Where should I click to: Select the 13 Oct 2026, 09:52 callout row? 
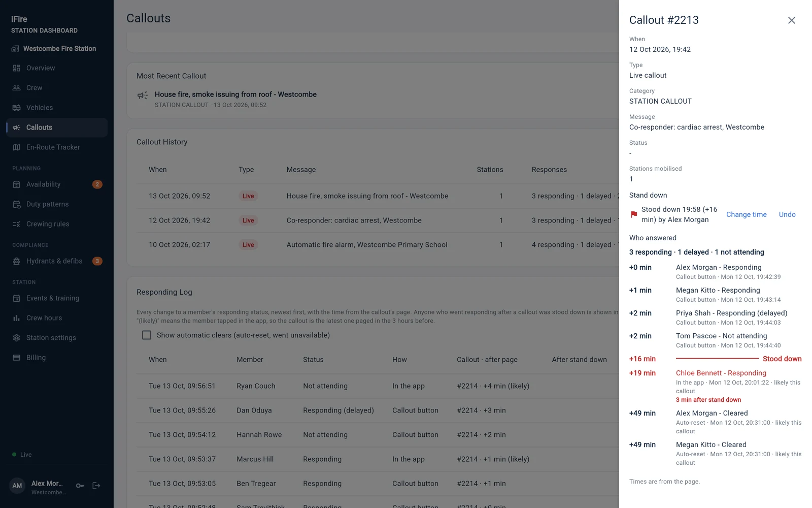(x=378, y=196)
